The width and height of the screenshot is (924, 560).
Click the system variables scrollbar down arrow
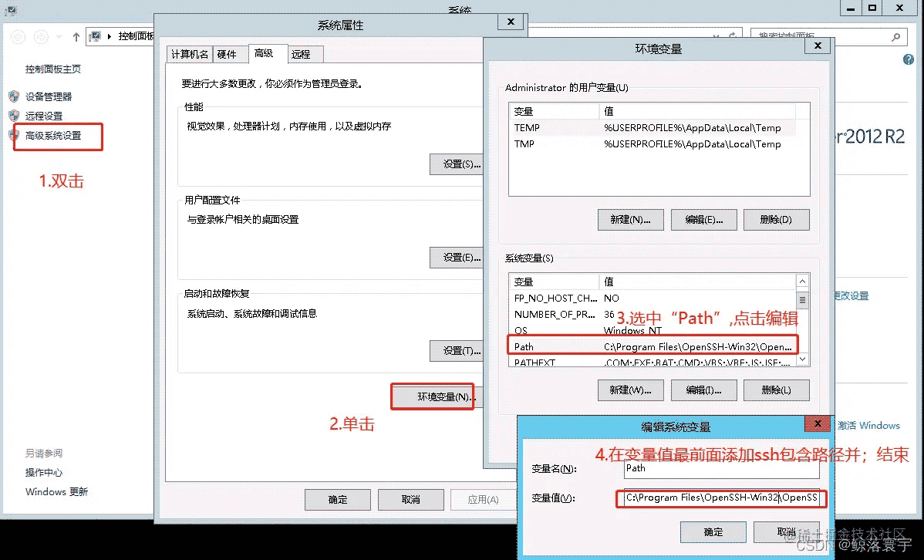pos(802,359)
